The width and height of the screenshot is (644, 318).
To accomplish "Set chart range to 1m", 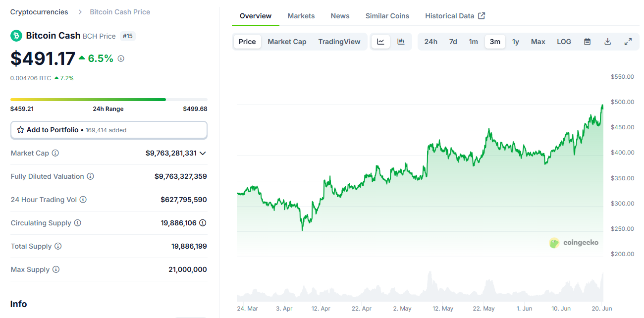I will click(x=474, y=42).
